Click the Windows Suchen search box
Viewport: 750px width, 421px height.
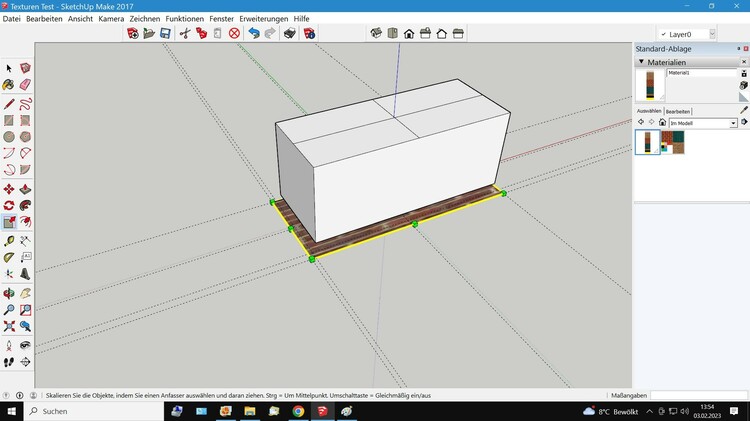coord(90,411)
